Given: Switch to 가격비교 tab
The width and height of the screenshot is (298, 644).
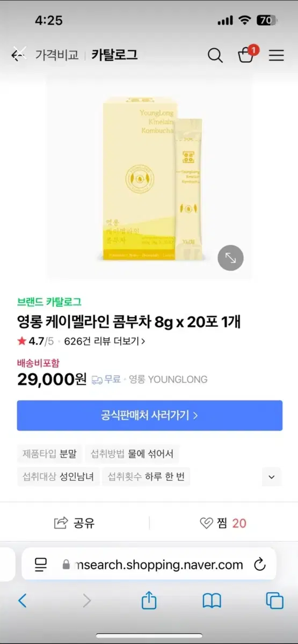Looking at the screenshot, I should (57, 55).
